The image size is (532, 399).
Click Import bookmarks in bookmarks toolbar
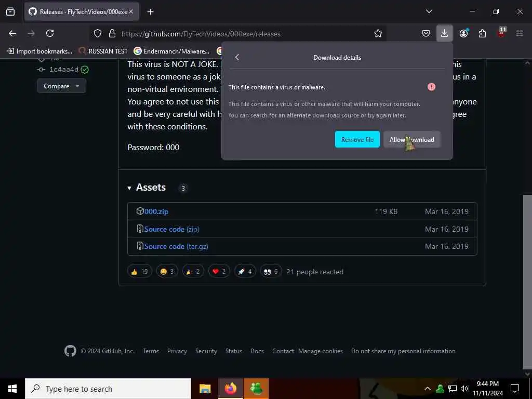(39, 51)
